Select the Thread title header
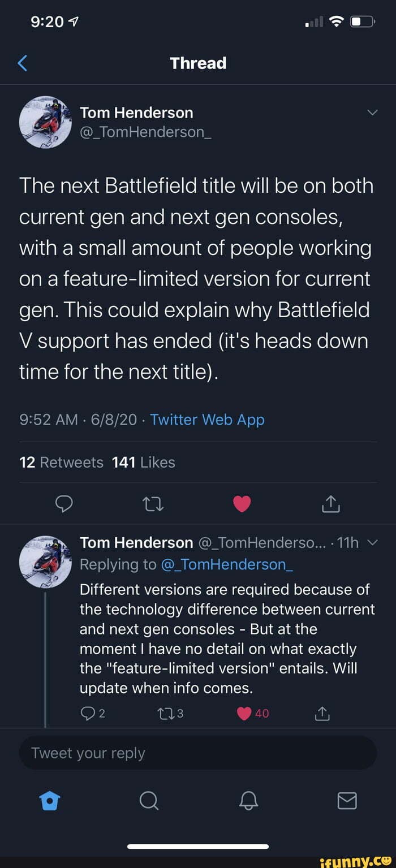Image resolution: width=396 pixels, height=868 pixels. [x=198, y=63]
